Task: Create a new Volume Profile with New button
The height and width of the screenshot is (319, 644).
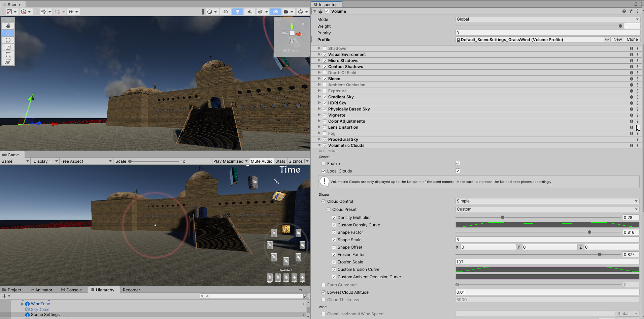Action: tap(617, 39)
